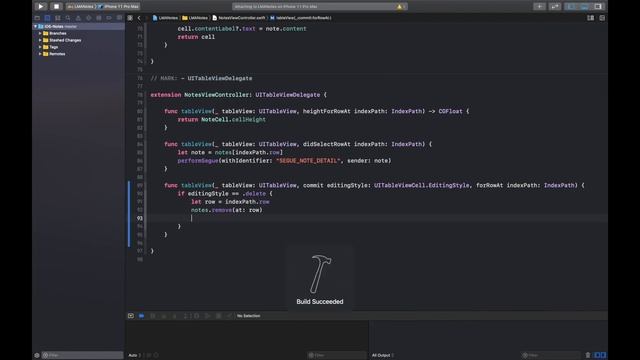The width and height of the screenshot is (640, 360).
Task: Open the report navigator
Action: [119, 18]
